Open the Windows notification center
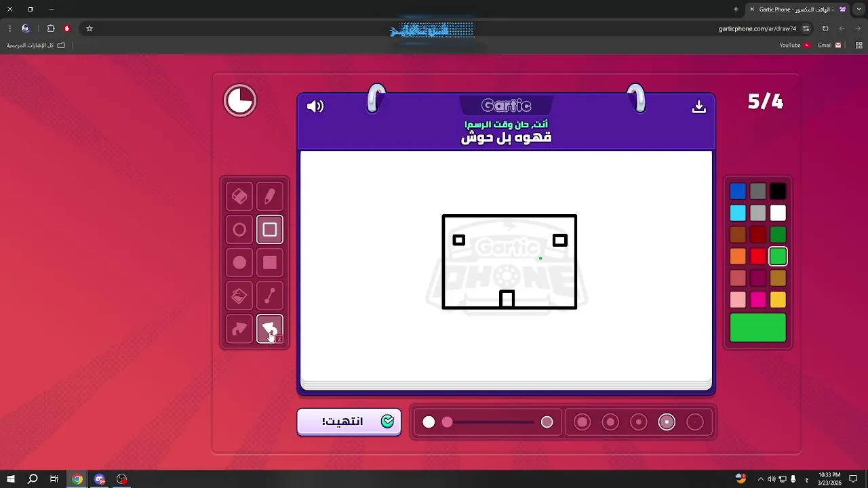The image size is (868, 488). click(x=853, y=479)
